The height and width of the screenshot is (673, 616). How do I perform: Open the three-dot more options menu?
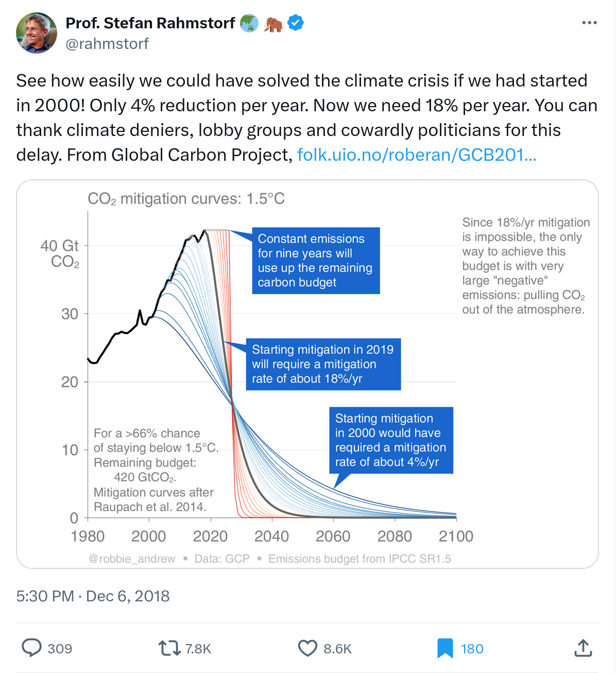tap(589, 23)
